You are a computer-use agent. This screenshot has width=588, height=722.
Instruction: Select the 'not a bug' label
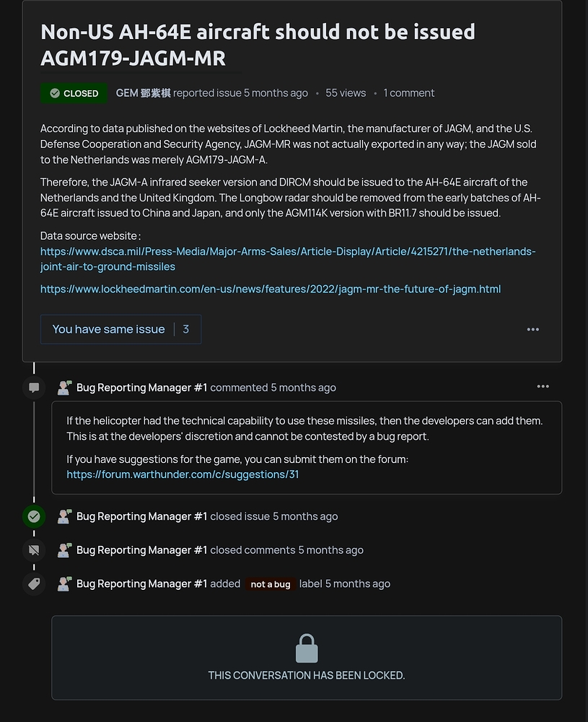click(x=270, y=584)
